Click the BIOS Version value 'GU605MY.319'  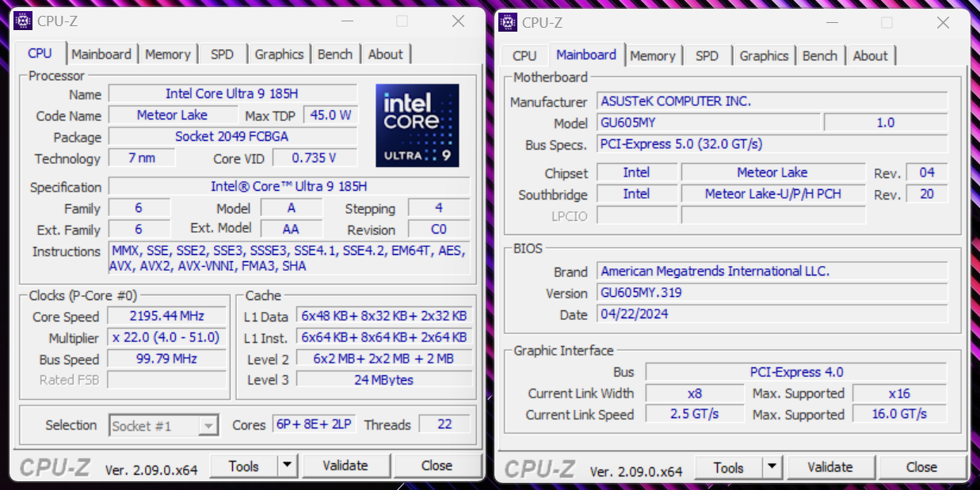772,293
